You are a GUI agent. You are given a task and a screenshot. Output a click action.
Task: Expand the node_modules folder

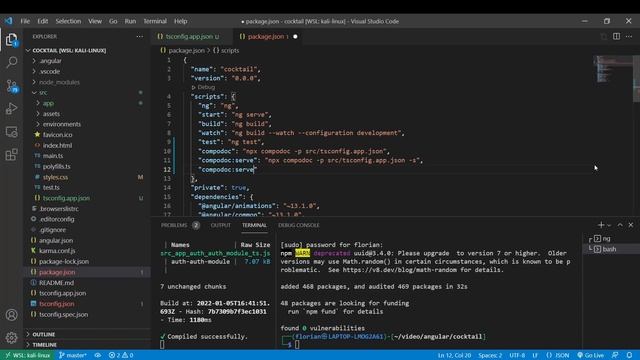[x=59, y=82]
